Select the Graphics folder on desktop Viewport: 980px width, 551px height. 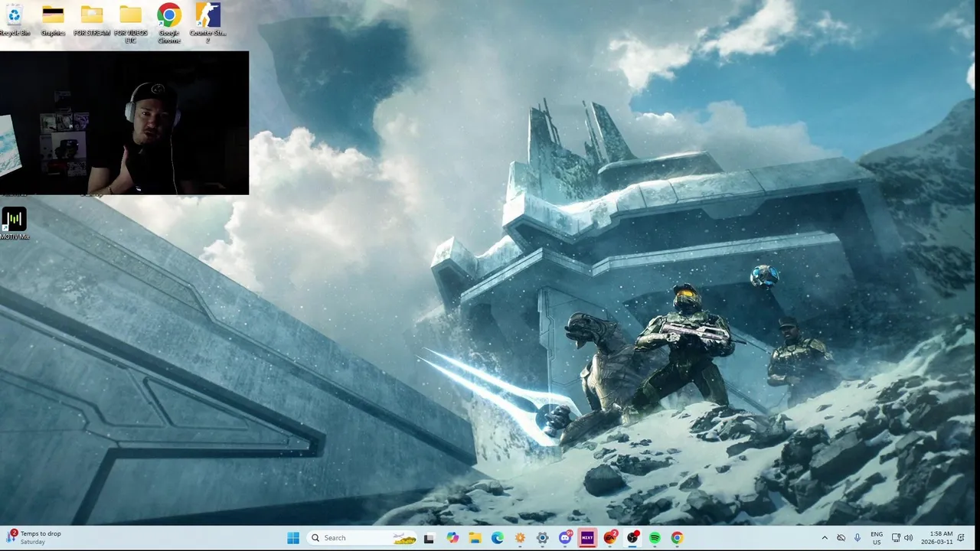click(x=53, y=21)
